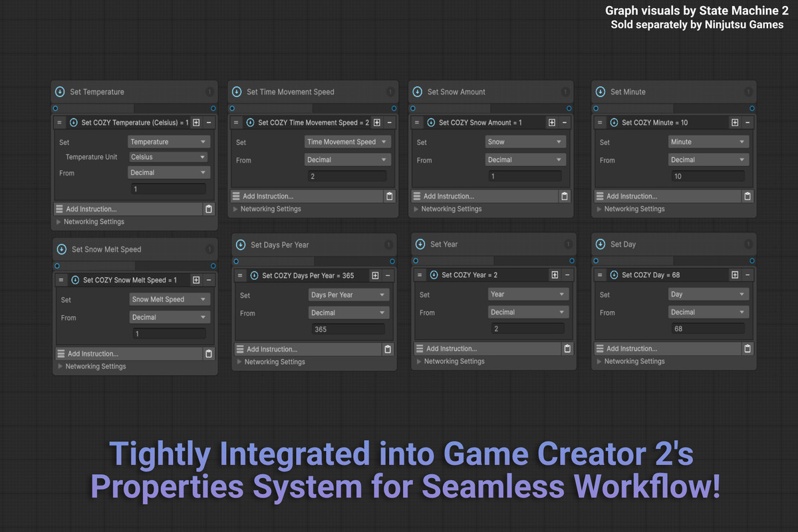Image resolution: width=798 pixels, height=532 pixels.
Task: Click the paste icon in Set Year node
Action: (567, 348)
